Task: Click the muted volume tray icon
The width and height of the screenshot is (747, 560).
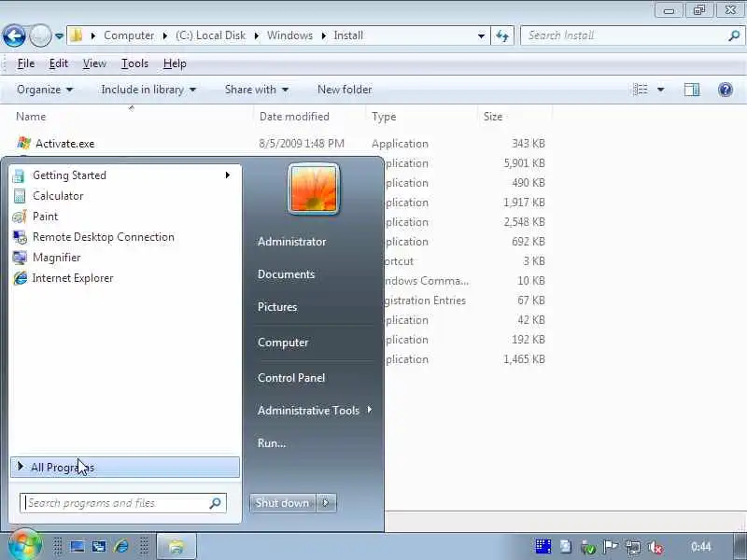Action: coord(655,547)
